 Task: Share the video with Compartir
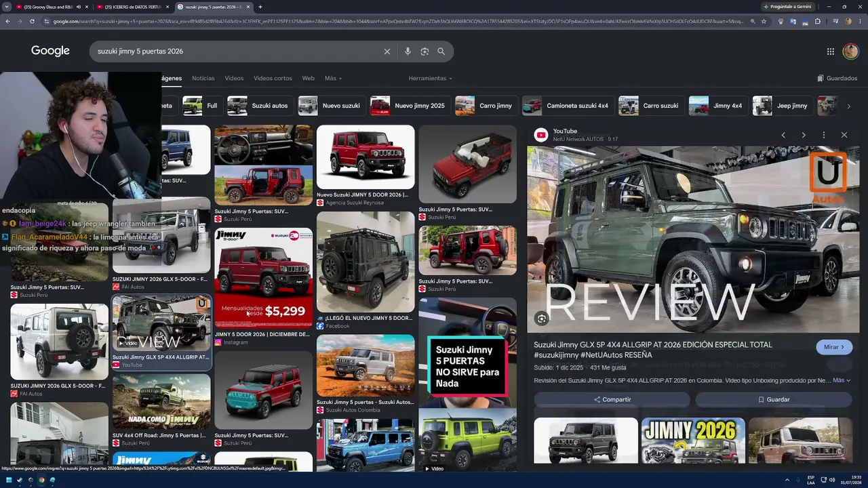[612, 399]
